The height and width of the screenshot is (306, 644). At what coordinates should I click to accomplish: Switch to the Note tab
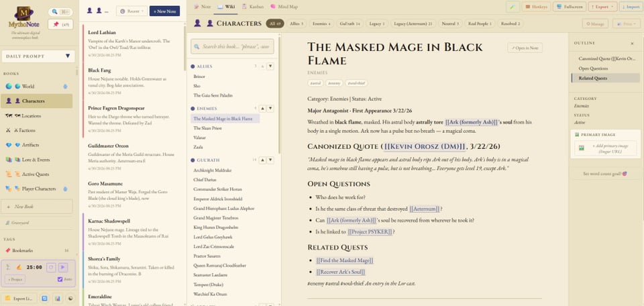202,7
